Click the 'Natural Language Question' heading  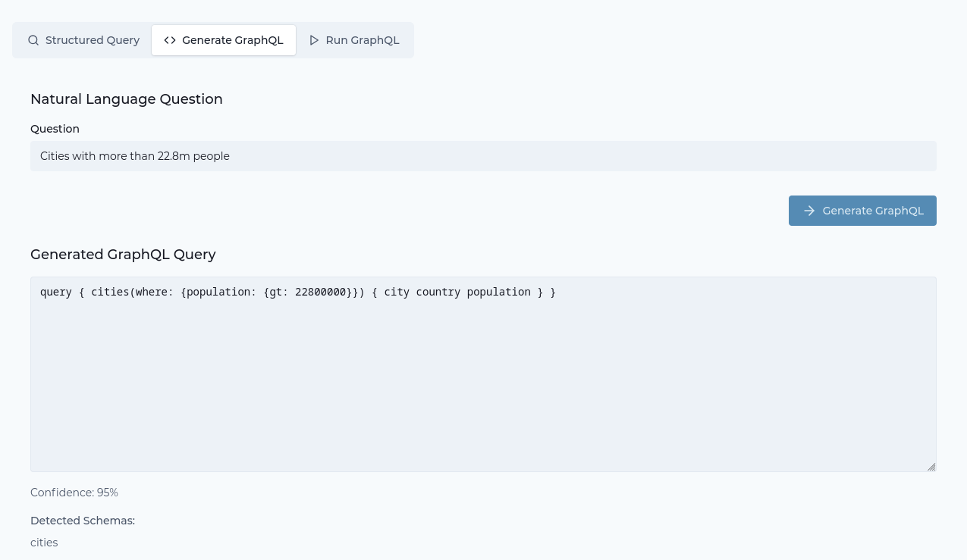[x=127, y=99]
